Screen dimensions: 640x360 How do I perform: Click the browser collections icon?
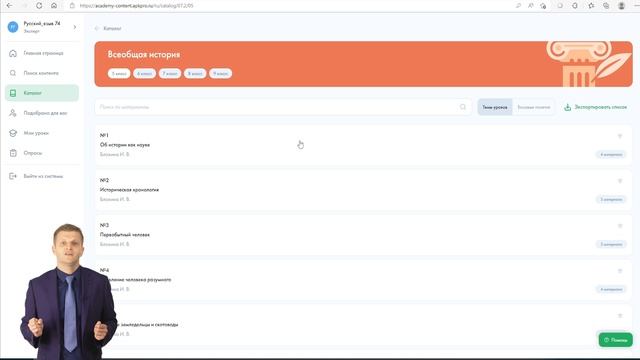606,6
